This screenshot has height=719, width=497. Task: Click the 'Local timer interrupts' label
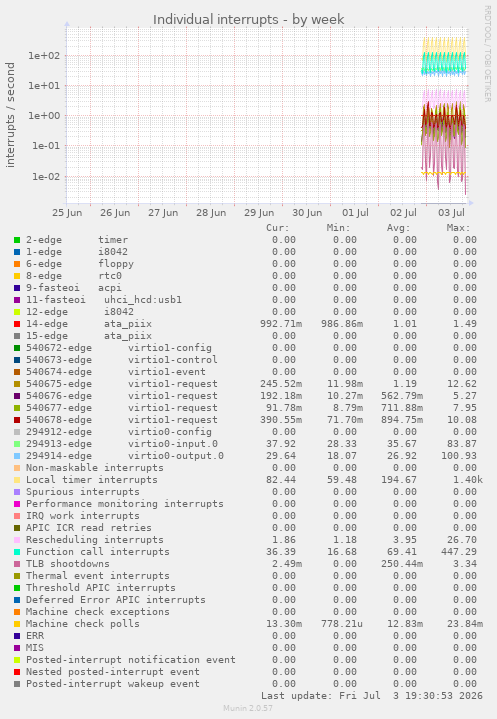[92, 480]
